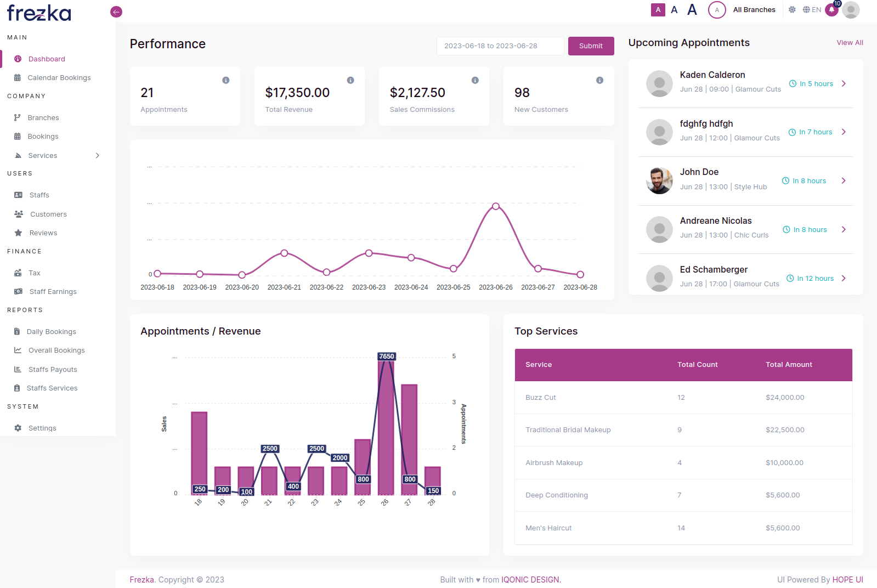The height and width of the screenshot is (588, 877).
Task: Click the Reviews star icon
Action: click(18, 233)
